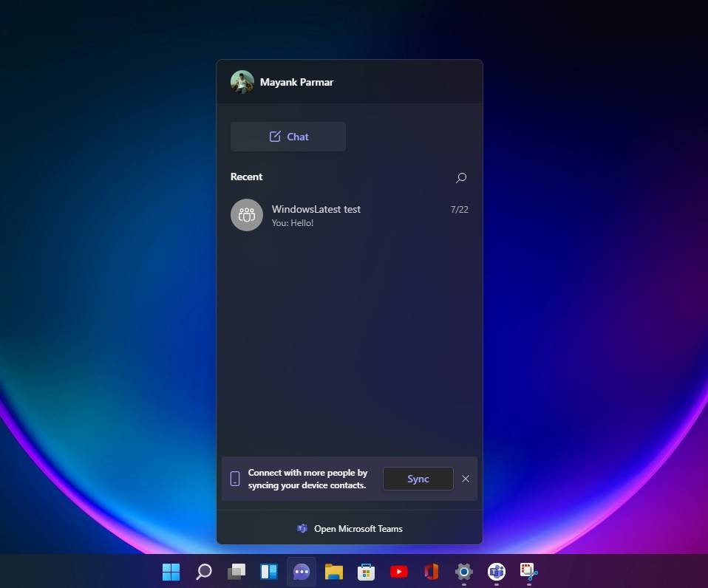The width and height of the screenshot is (708, 588).
Task: Toggle the Teams Chat taskbar icon
Action: click(302, 572)
